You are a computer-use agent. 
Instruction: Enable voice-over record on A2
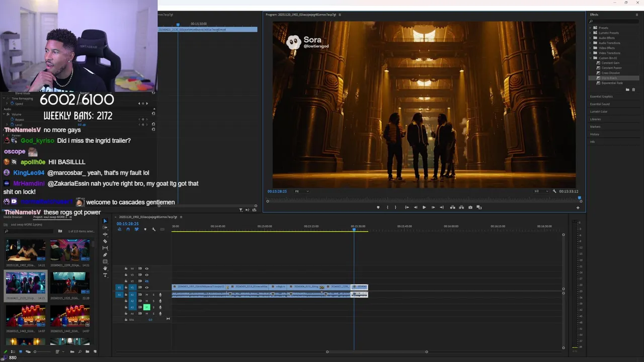point(160,301)
